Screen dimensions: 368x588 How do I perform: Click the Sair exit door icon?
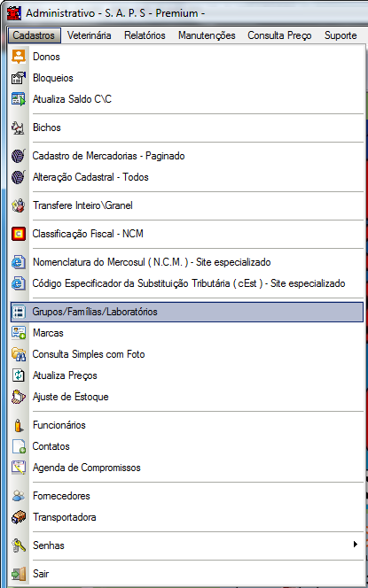tap(19, 574)
